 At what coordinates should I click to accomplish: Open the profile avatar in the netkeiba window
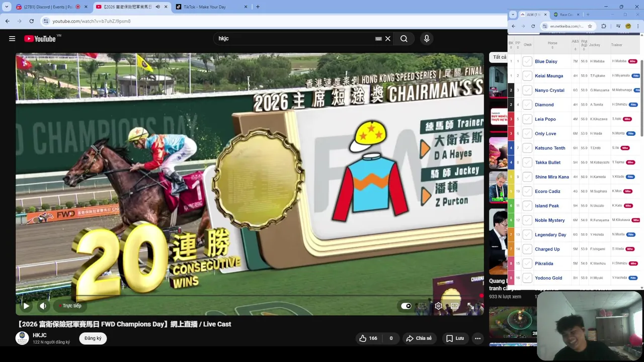pos(628,26)
